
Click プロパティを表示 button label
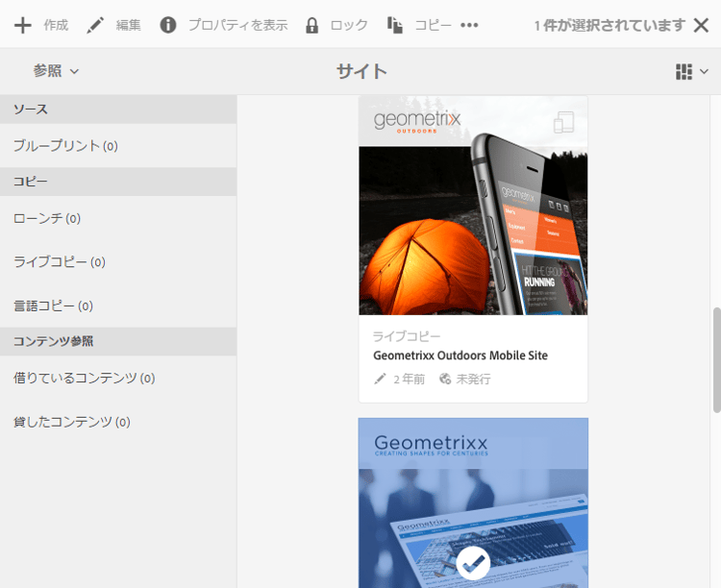click(238, 25)
